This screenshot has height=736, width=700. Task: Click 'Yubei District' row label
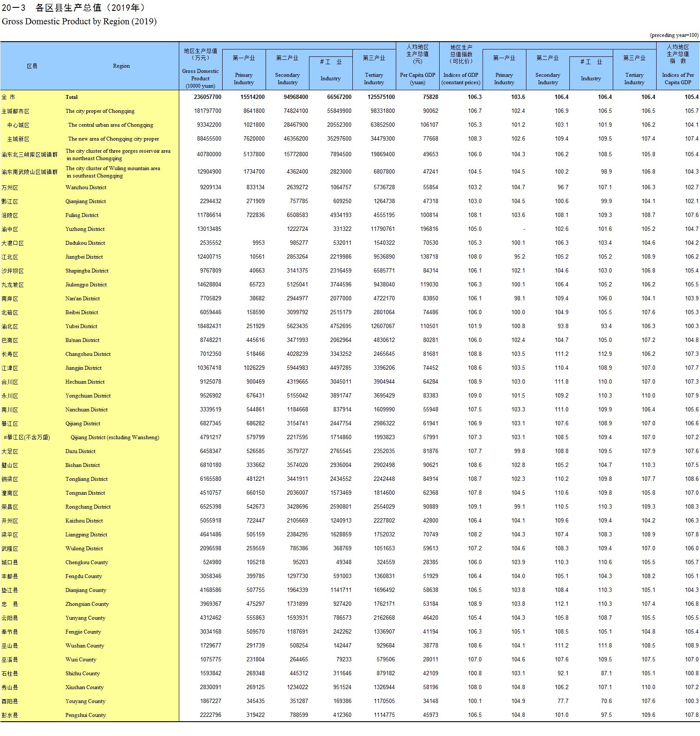(x=81, y=326)
